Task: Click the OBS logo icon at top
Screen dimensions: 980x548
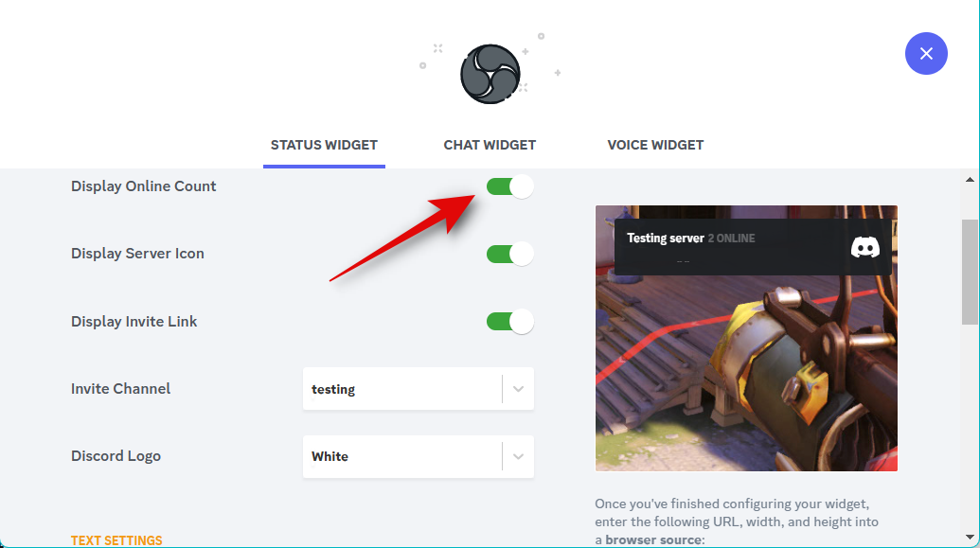Action: point(490,74)
